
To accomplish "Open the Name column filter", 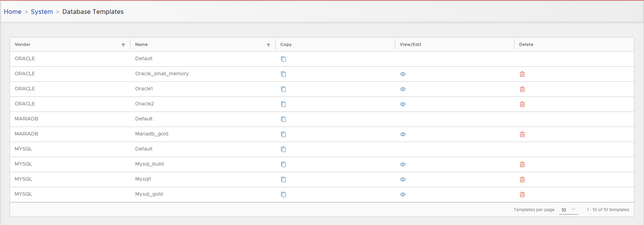I will 268,45.
